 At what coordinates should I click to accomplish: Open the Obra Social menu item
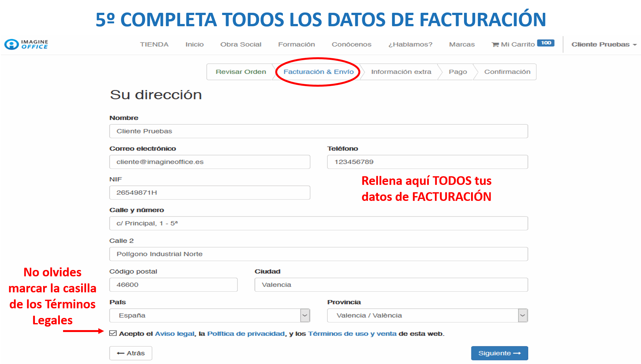coord(241,44)
